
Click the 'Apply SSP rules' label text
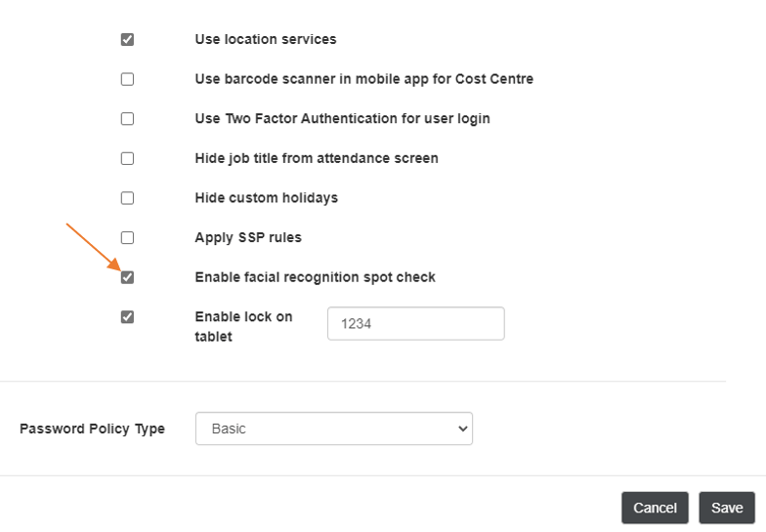248,237
